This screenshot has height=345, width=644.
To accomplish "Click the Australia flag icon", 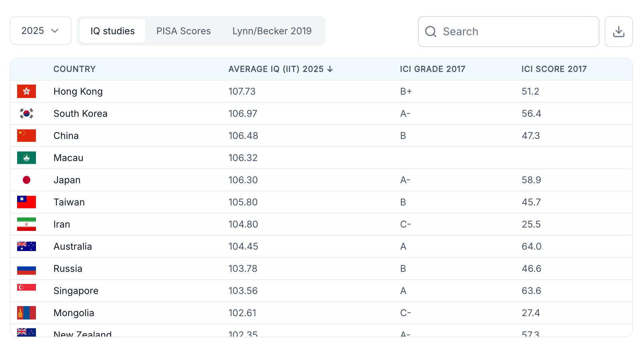I will point(27,246).
